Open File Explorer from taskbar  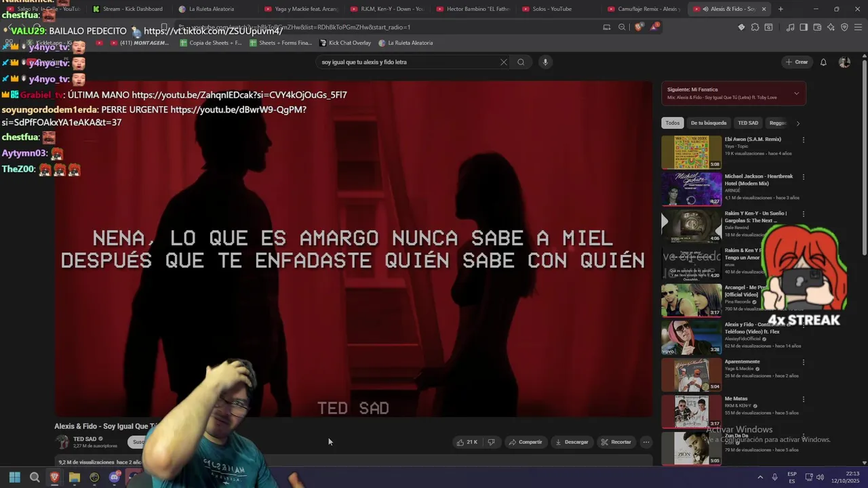[75, 477]
